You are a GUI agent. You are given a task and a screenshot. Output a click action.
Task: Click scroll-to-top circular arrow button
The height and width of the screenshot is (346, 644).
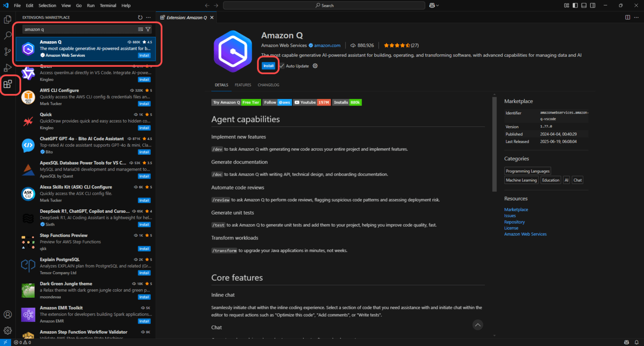coord(478,325)
